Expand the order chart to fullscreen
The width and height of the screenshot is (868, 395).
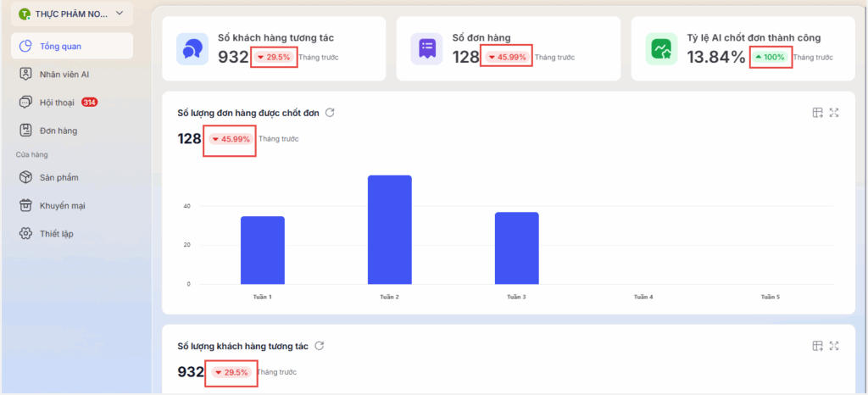[834, 113]
